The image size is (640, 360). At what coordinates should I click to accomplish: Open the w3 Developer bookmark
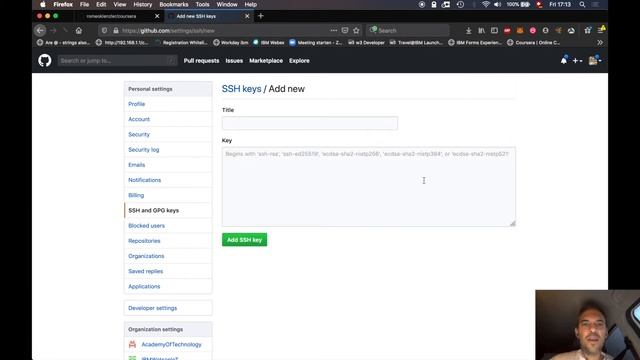coord(366,42)
